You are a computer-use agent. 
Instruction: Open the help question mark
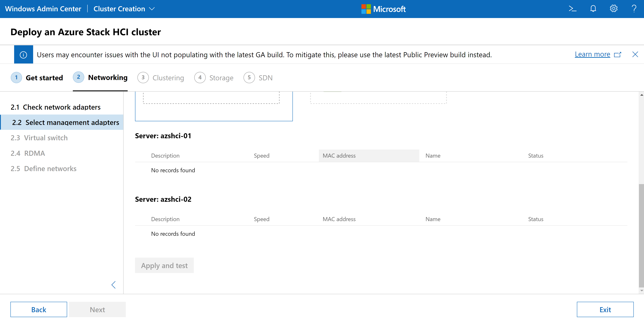(x=634, y=9)
